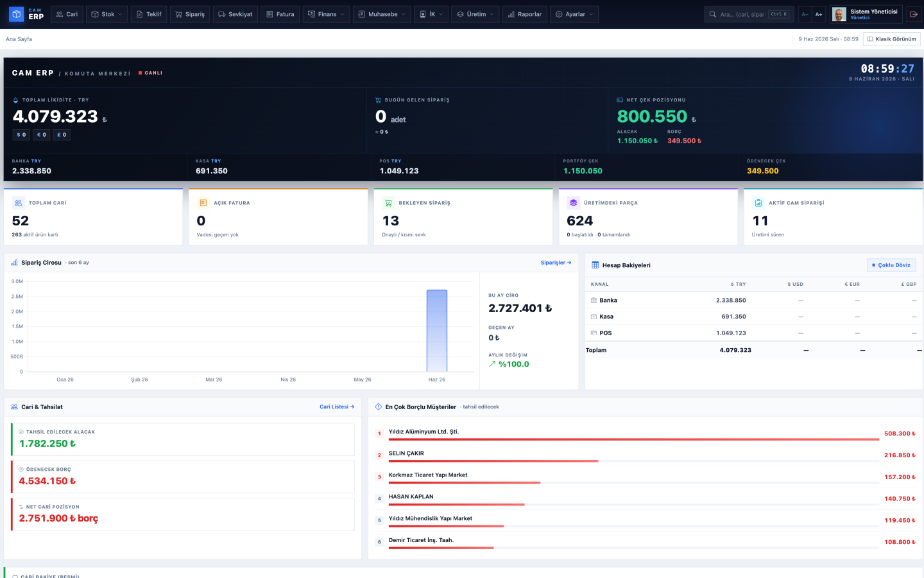
Task: Increase font size with the A+ button
Action: [x=819, y=14]
